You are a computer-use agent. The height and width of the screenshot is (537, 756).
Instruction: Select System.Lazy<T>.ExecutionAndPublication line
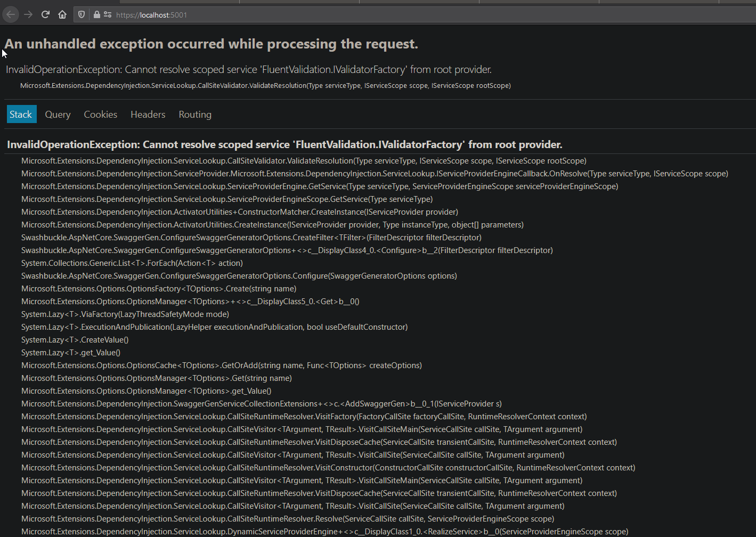click(215, 327)
